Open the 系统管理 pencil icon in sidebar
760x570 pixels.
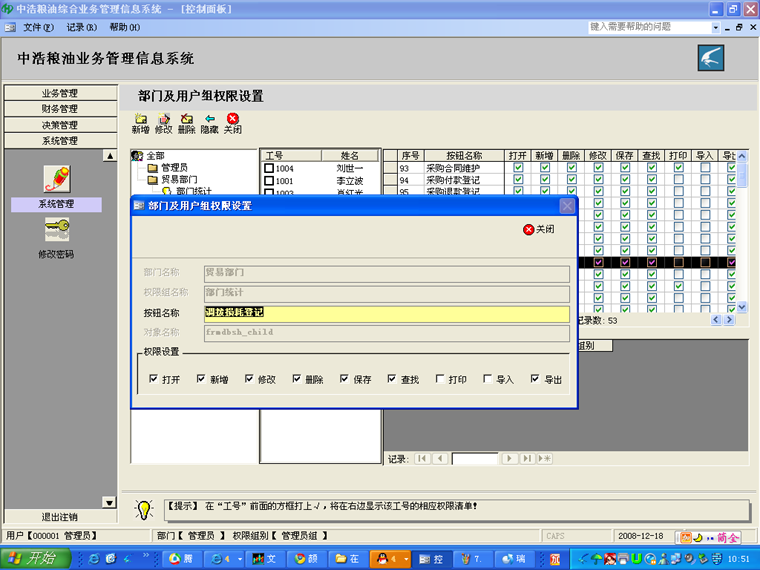coord(57,179)
